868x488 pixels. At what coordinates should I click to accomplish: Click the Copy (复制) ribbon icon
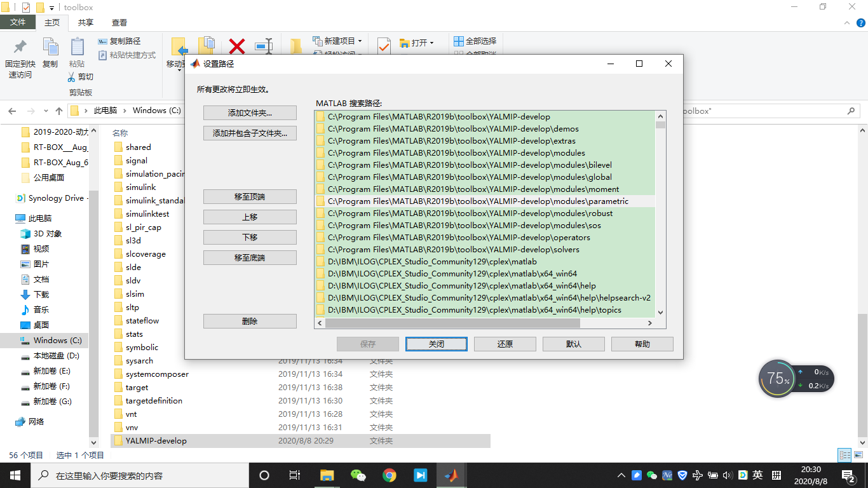pos(50,47)
